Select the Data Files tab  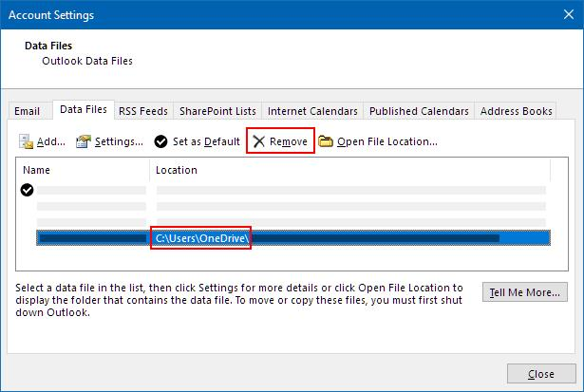(84, 109)
